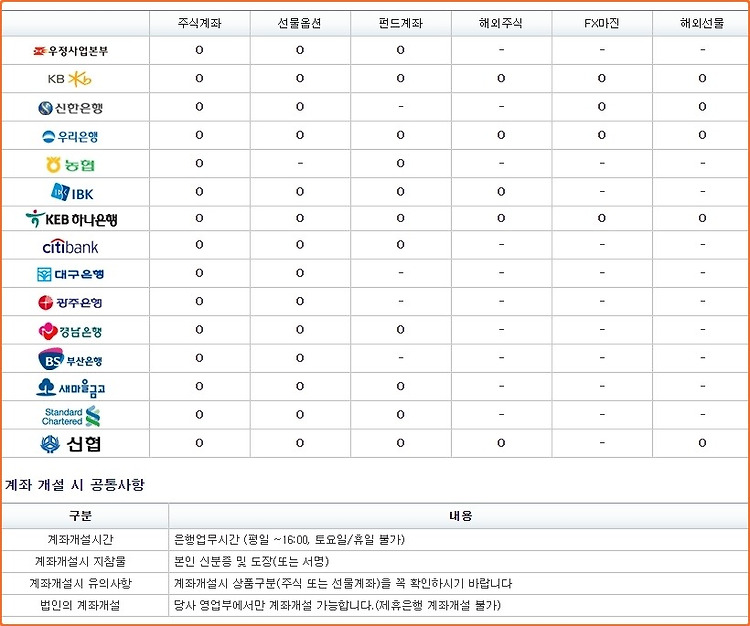Click the 계좌개설시 지참물 row label

pos(80,561)
